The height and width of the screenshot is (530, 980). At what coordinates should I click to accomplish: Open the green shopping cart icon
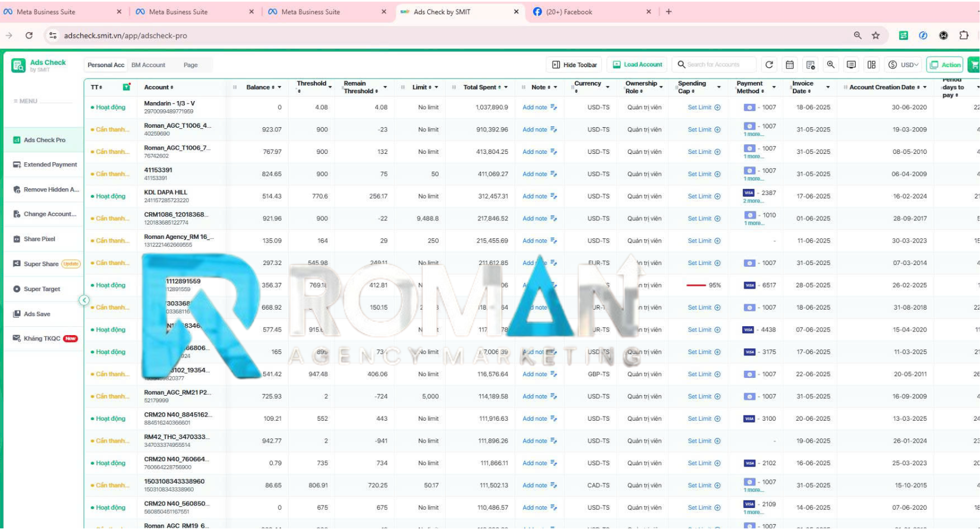point(974,65)
